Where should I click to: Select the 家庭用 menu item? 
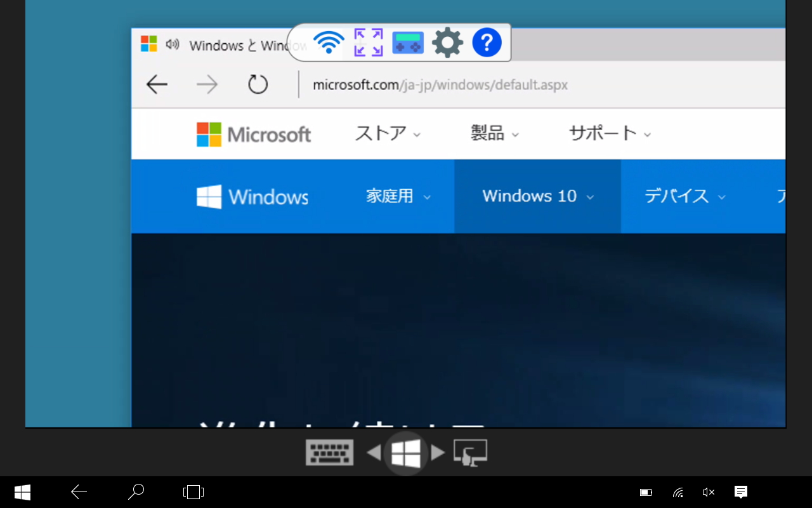[397, 196]
